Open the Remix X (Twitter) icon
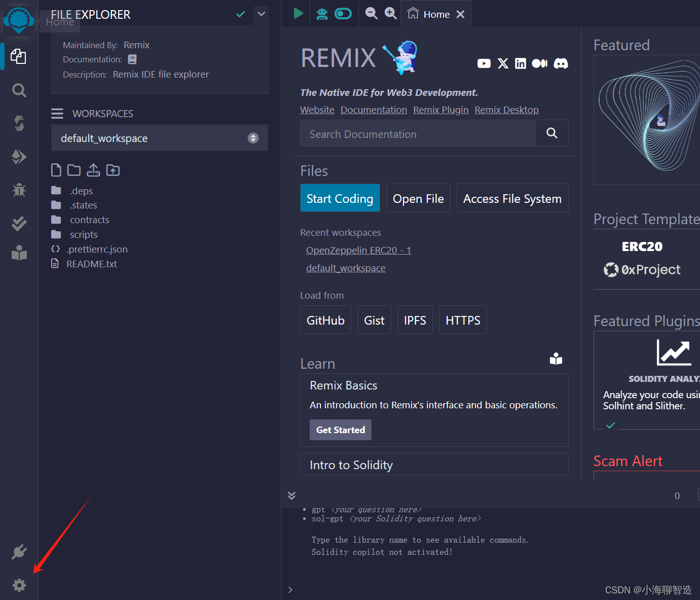 pos(503,63)
